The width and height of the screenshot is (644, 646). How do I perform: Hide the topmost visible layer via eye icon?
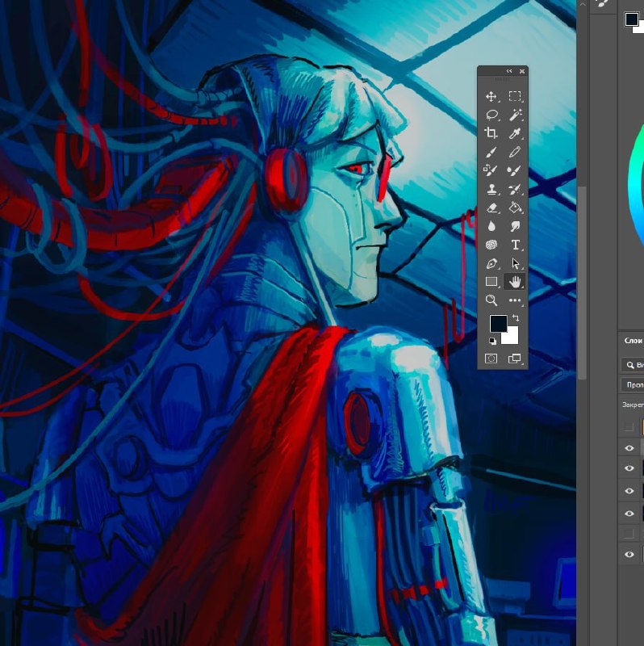pos(629,448)
